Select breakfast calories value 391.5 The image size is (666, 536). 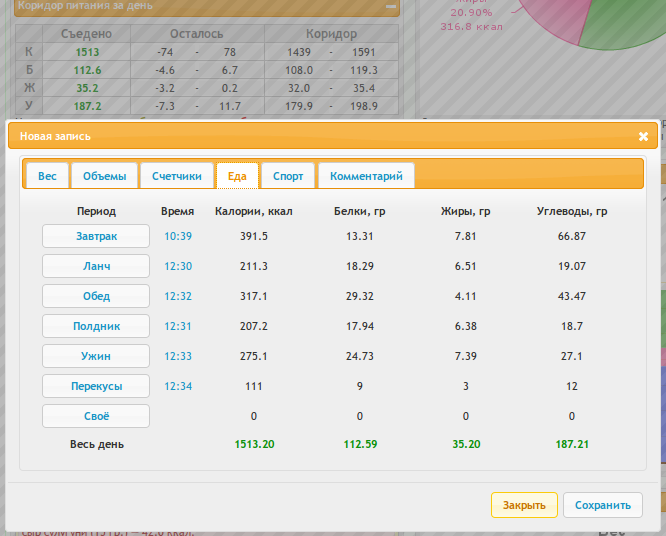click(x=254, y=236)
